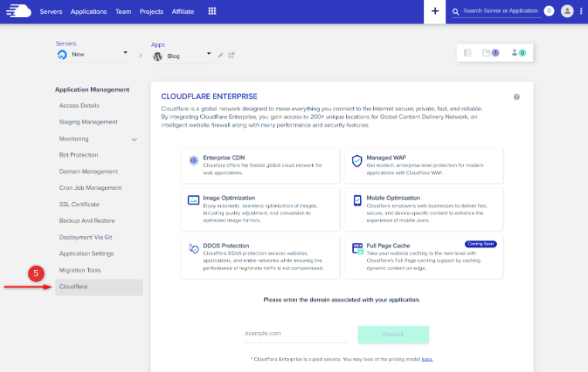Select SSL Certificate in sidebar
The width and height of the screenshot is (588, 372).
(x=79, y=205)
